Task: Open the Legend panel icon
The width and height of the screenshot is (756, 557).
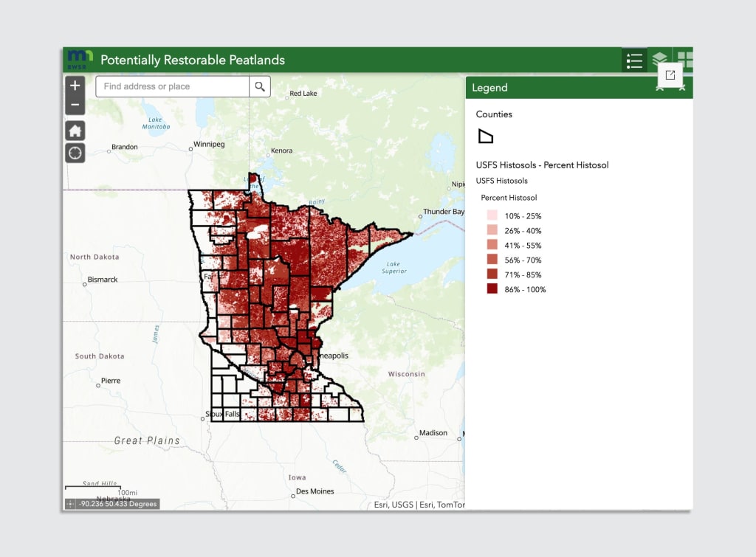Action: coord(634,60)
